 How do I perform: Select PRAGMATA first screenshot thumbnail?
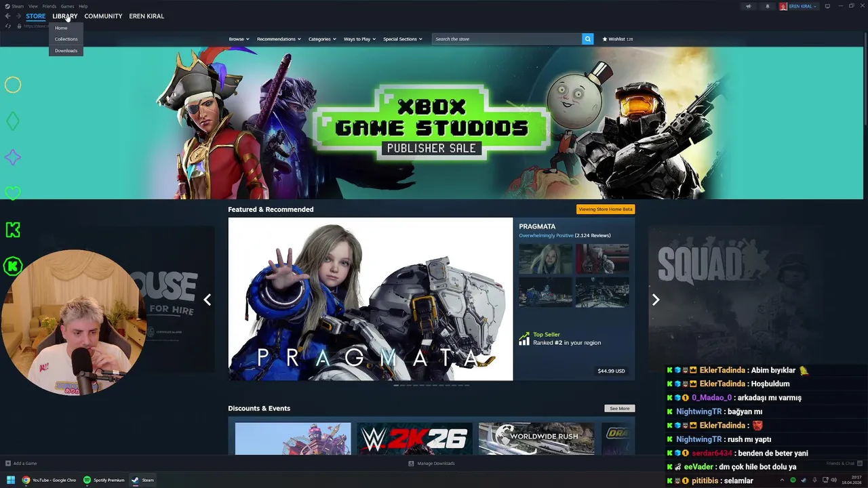[x=545, y=258]
